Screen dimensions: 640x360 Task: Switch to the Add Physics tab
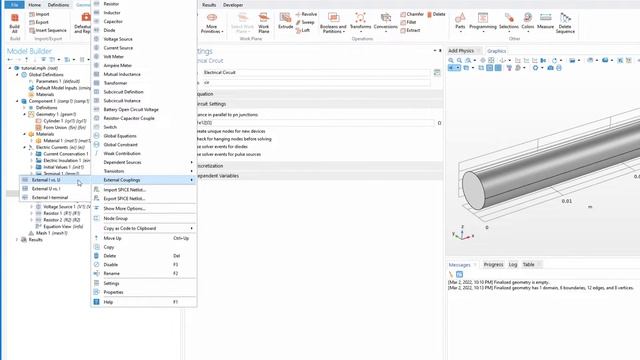point(461,51)
